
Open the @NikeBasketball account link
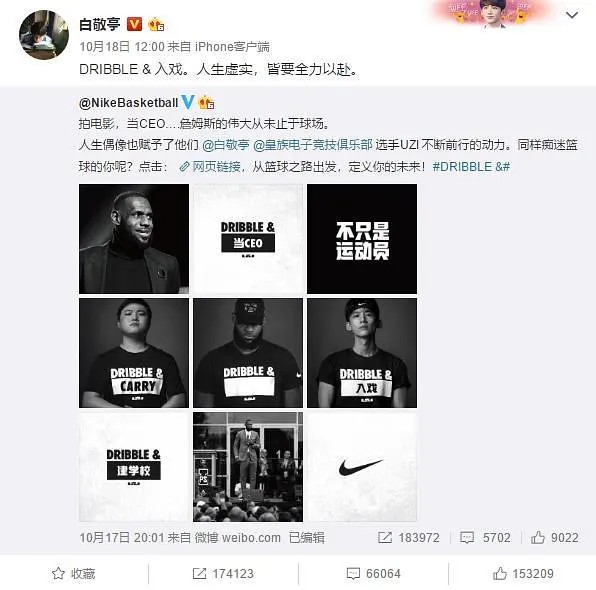(x=128, y=103)
